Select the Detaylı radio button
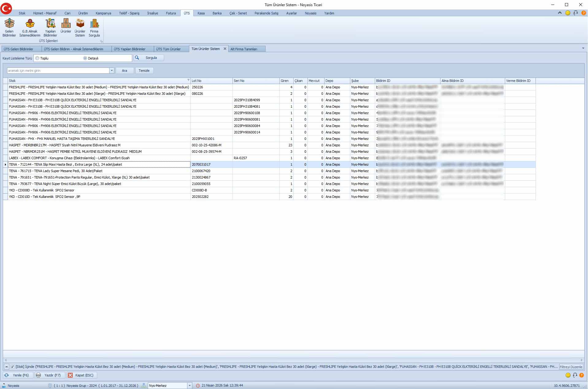The image size is (588, 389). click(x=85, y=58)
